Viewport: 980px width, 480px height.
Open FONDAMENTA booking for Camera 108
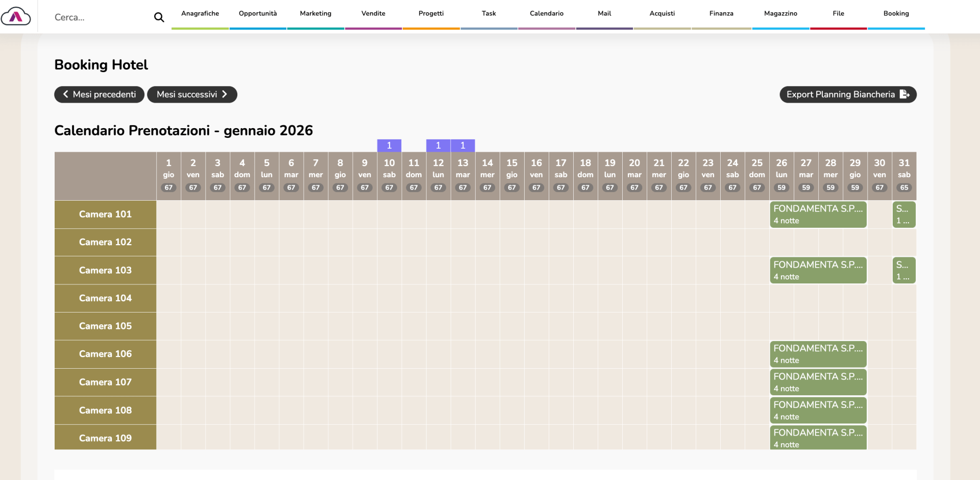pos(818,410)
